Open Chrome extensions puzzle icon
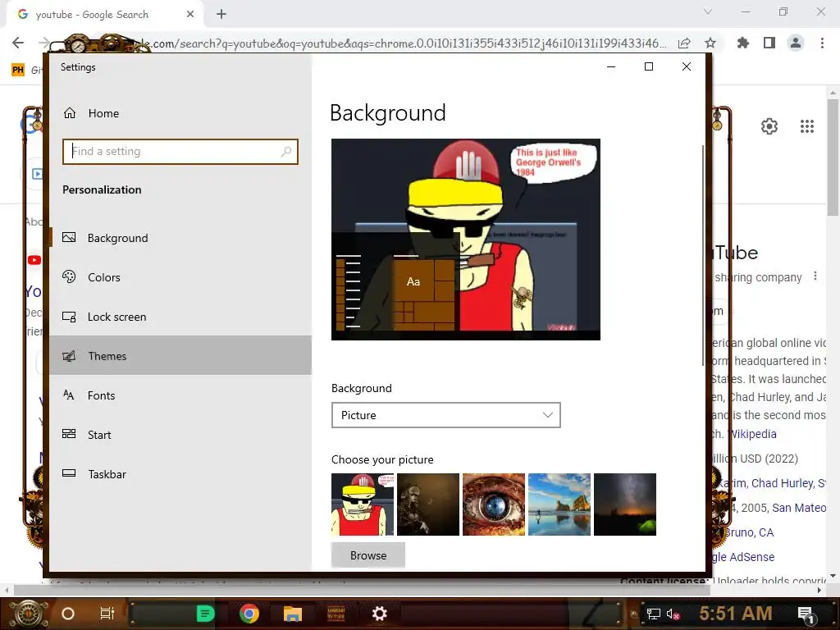Screen dimensions: 840x630 click(743, 43)
